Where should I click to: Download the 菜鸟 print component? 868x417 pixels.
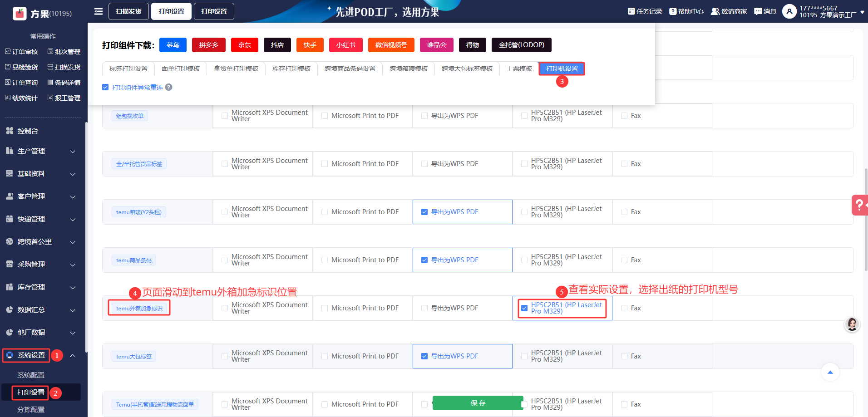click(173, 45)
